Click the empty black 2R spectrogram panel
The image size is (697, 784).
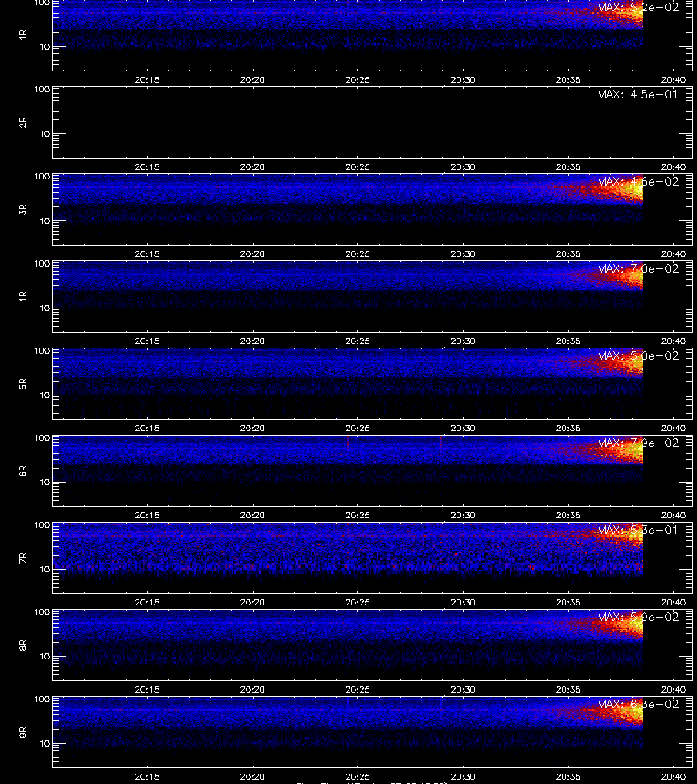373,123
